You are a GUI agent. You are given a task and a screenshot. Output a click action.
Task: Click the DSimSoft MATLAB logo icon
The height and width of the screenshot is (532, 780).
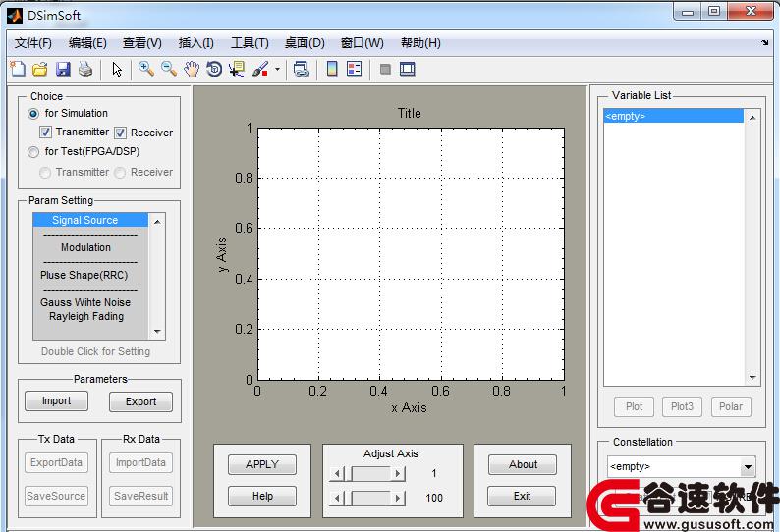(15, 16)
